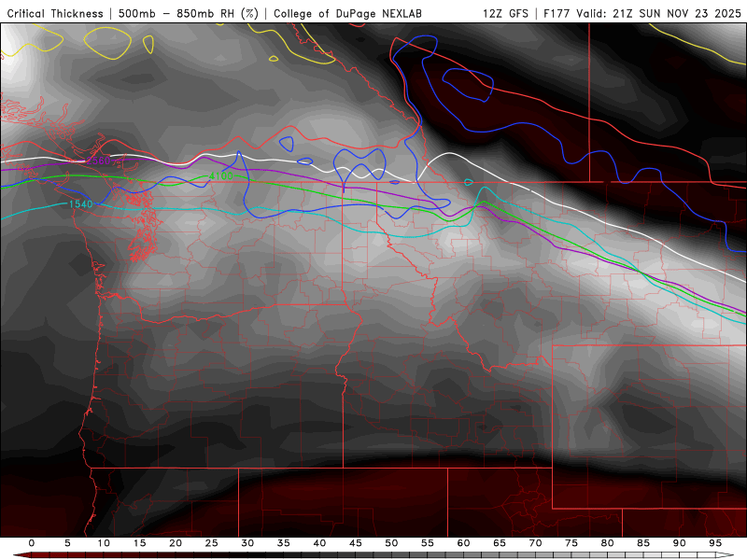Select the '30' colorbar tick label
The width and height of the screenshot is (747, 560).
pyautogui.click(x=247, y=543)
